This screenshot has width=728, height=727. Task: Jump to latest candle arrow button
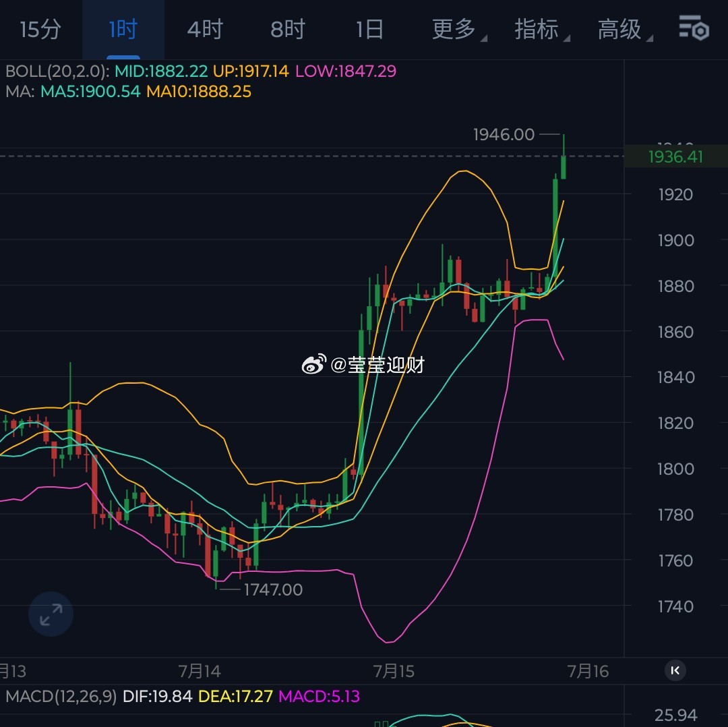point(675,670)
